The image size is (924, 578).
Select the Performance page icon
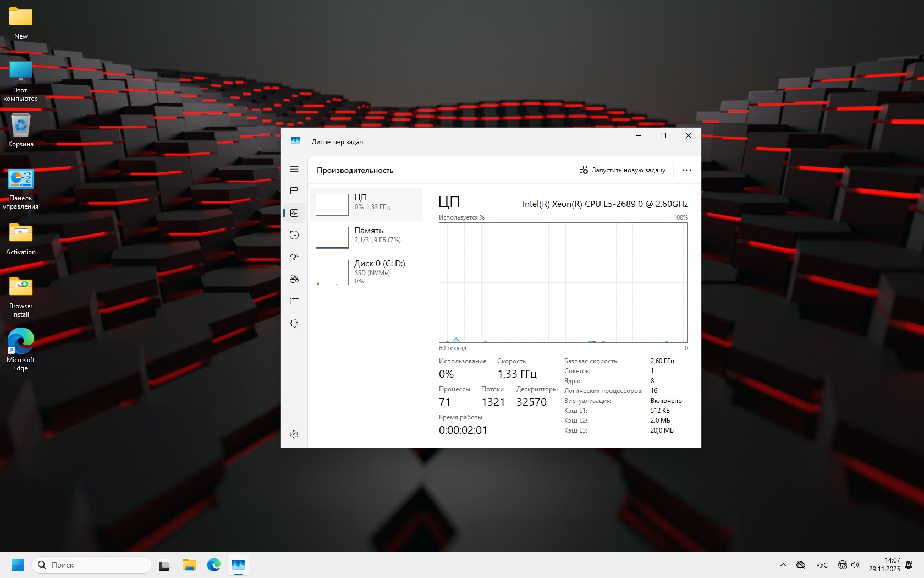click(294, 213)
